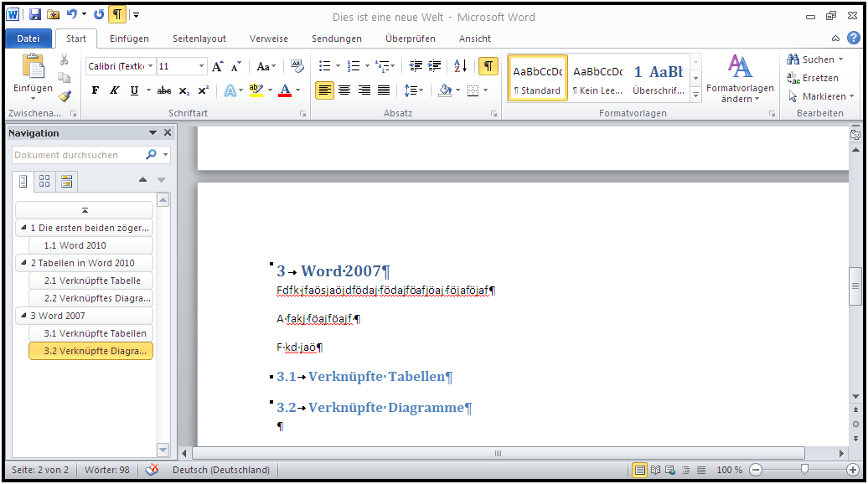Open Word help question mark
The height and width of the screenshot is (484, 868).
[854, 39]
